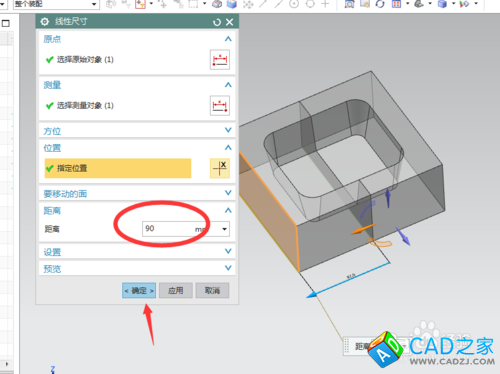Collapse the 原点 section
This screenshot has width=500, height=374.
[x=228, y=39]
